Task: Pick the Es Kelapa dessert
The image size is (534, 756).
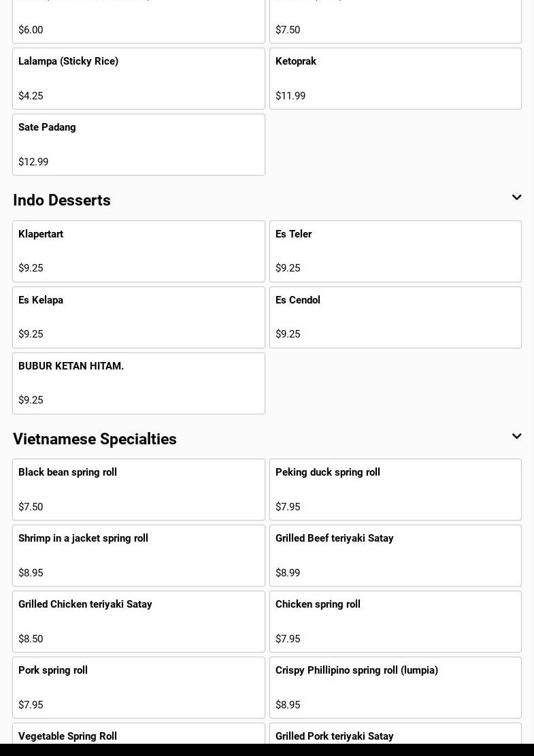Action: (x=138, y=317)
